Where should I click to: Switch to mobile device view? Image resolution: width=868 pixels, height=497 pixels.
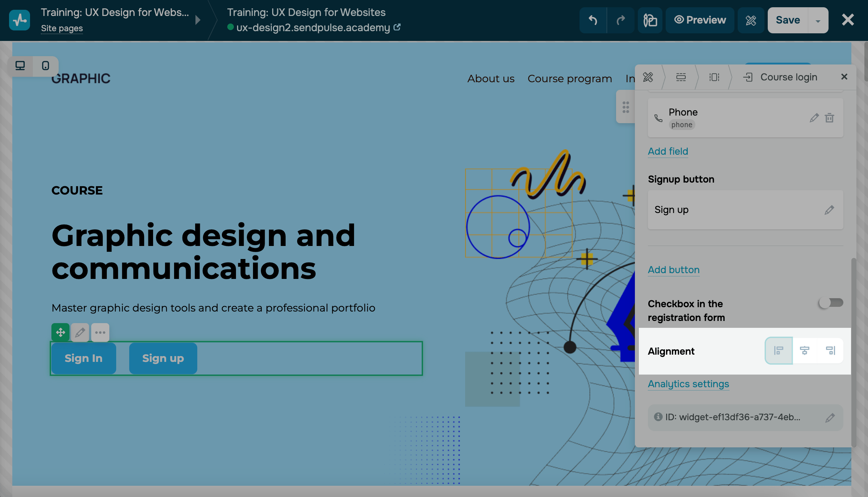[x=45, y=66]
